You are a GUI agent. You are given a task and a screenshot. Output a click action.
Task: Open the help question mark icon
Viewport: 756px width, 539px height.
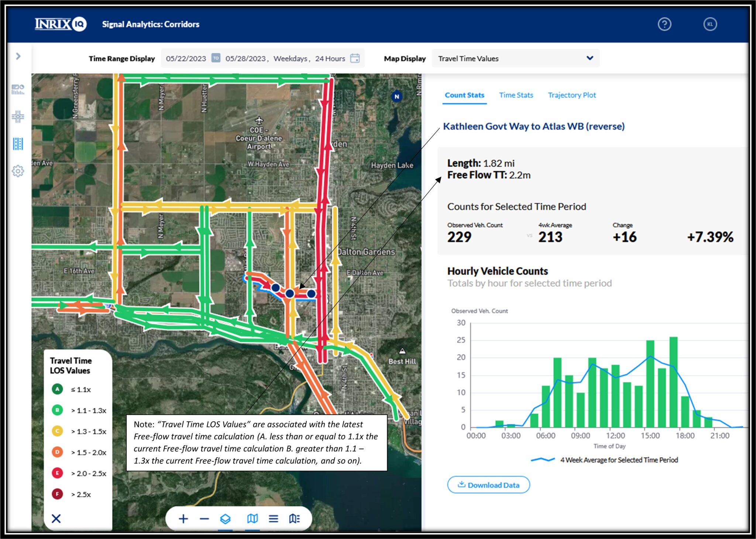click(664, 24)
